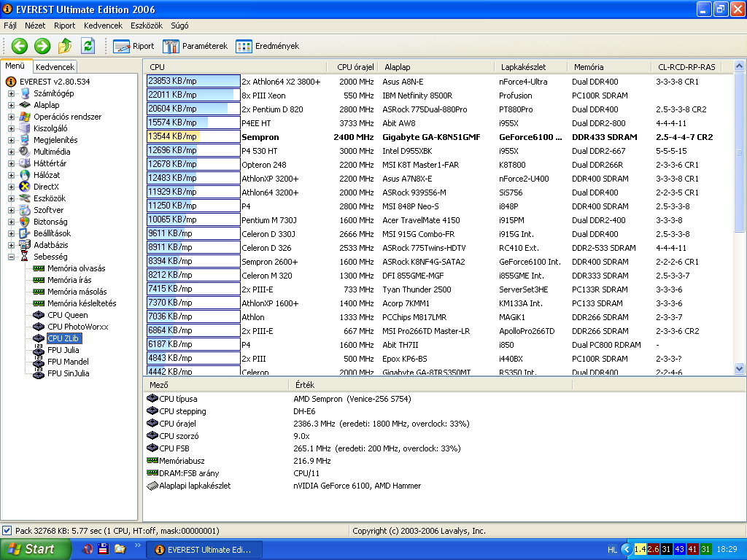Screen dimensions: 747x560
Task: Select the Adatbázis tree icon
Action: pyautogui.click(x=24, y=245)
